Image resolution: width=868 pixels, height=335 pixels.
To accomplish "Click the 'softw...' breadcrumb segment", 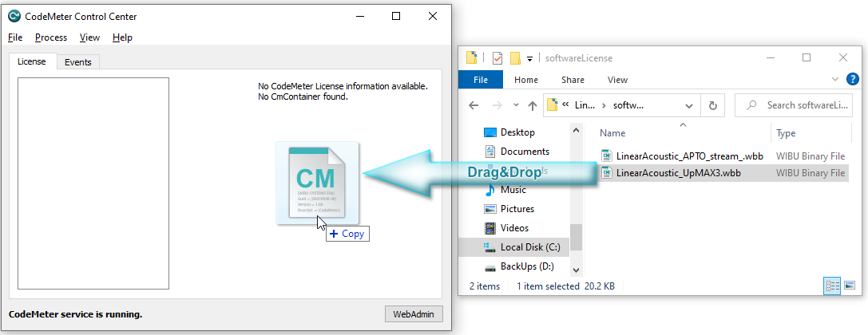I will point(629,105).
